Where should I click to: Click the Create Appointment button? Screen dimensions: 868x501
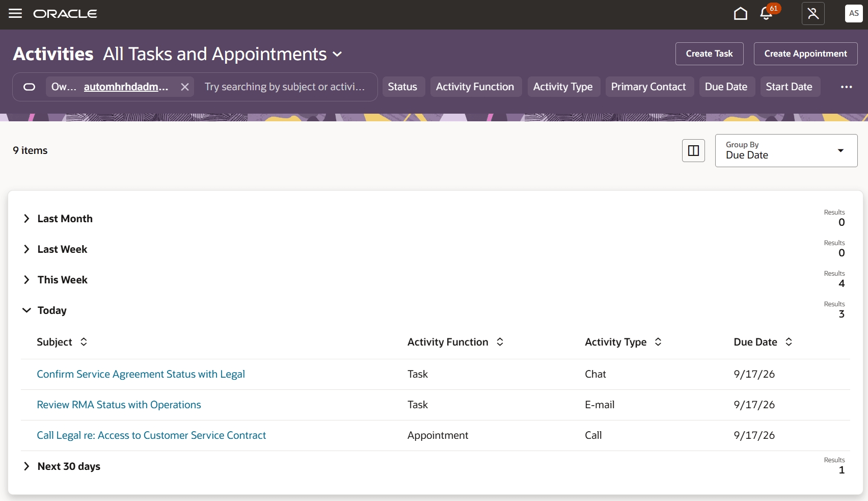(805, 54)
